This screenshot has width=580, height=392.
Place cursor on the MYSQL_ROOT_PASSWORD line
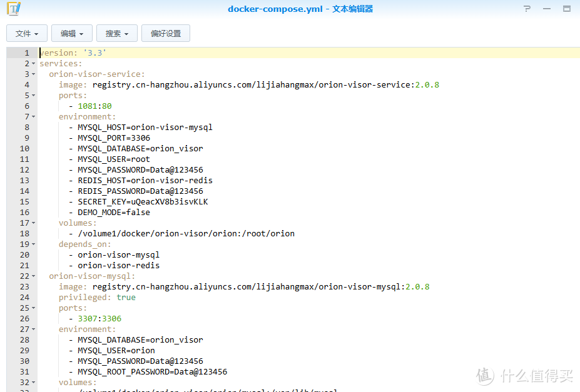(152, 372)
